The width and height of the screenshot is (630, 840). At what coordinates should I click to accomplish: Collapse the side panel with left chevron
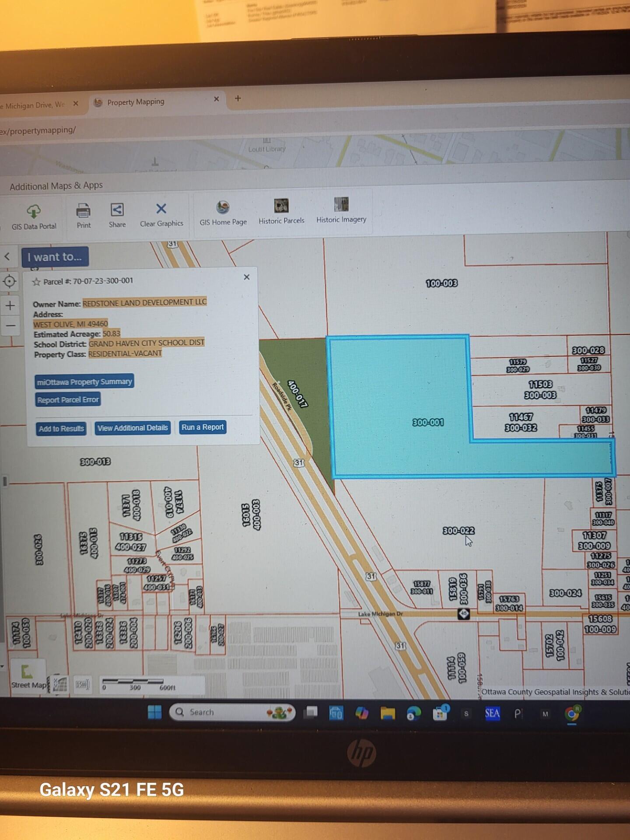coord(7,257)
